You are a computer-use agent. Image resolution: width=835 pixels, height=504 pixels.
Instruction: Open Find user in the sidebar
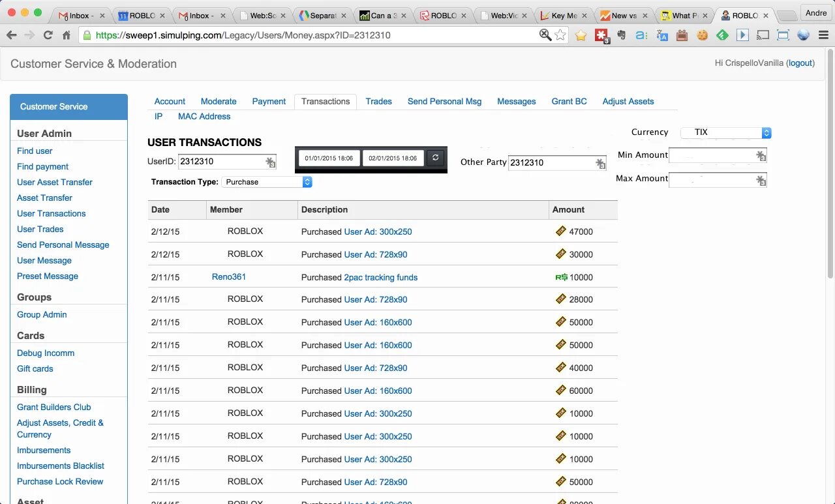[35, 151]
